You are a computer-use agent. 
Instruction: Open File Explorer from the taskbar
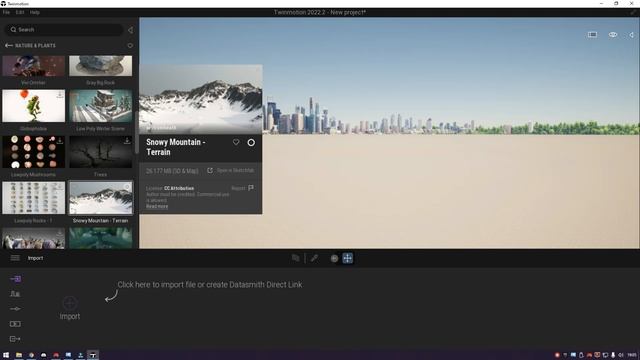(19, 355)
